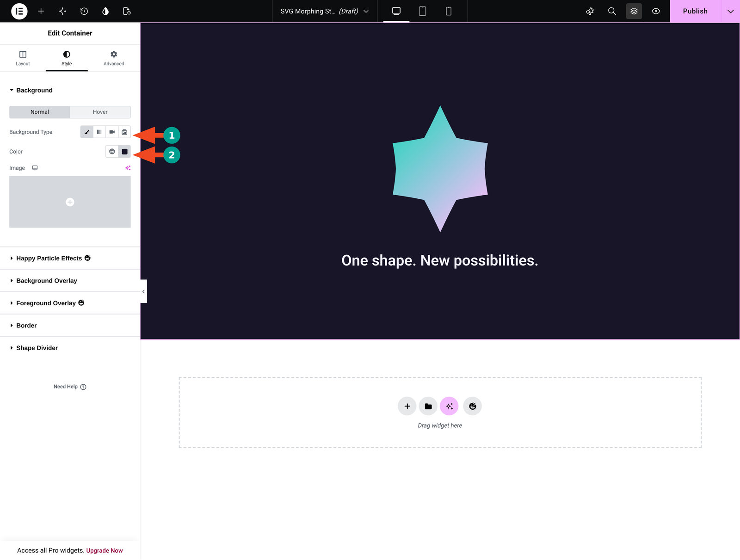The image size is (740, 560).
Task: Collapse the editor side panel
Action: pos(143,291)
